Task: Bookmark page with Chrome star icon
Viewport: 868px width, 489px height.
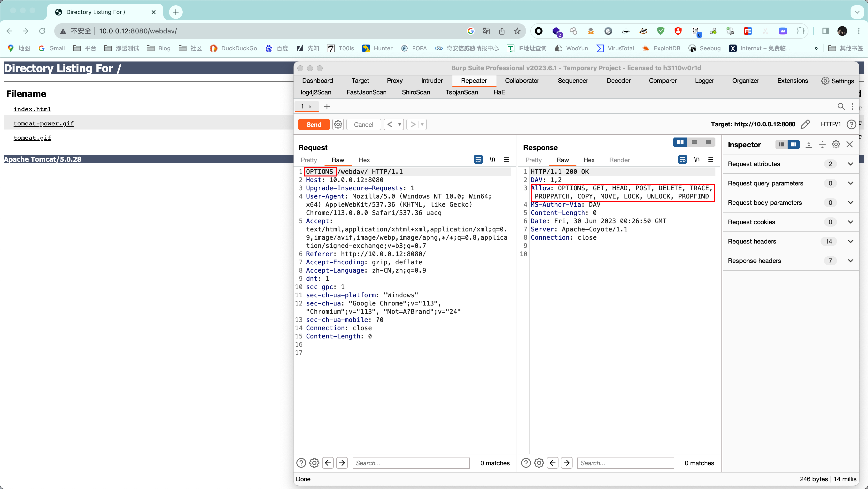Action: [517, 31]
